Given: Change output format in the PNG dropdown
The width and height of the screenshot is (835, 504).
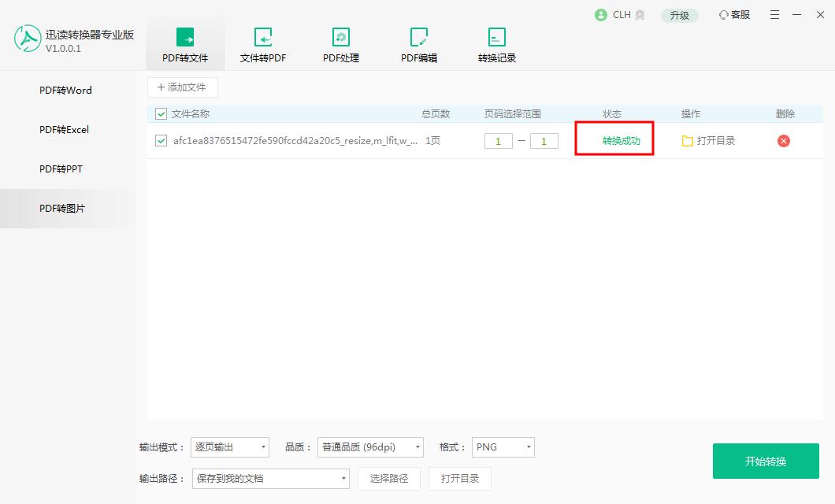Looking at the screenshot, I should coord(503,447).
